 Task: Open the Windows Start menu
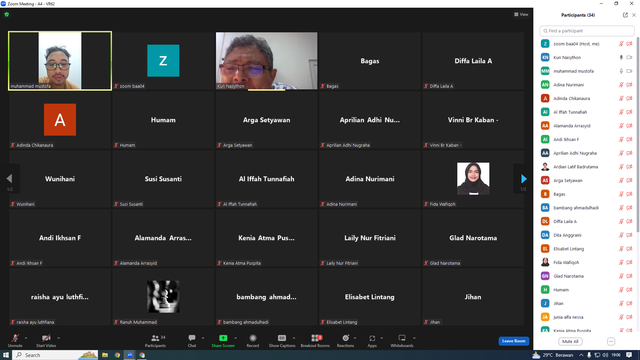pyautogui.click(x=6, y=355)
